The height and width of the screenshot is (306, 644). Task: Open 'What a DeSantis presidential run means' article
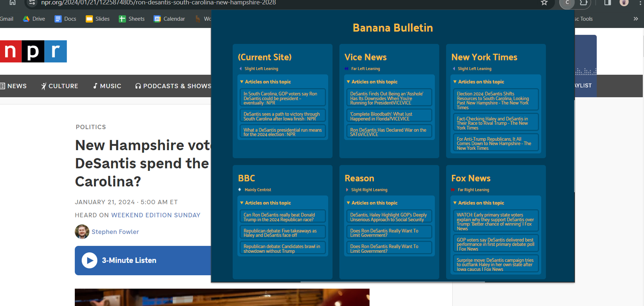click(x=283, y=132)
